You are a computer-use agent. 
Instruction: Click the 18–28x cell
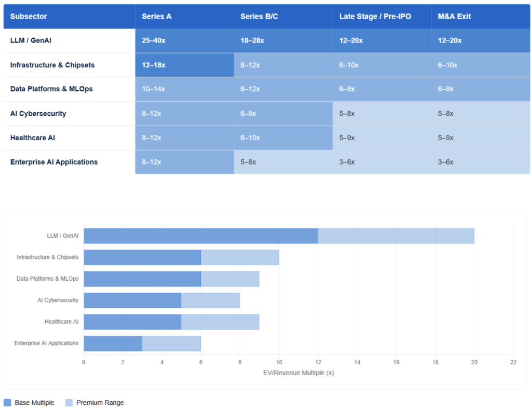(283, 40)
